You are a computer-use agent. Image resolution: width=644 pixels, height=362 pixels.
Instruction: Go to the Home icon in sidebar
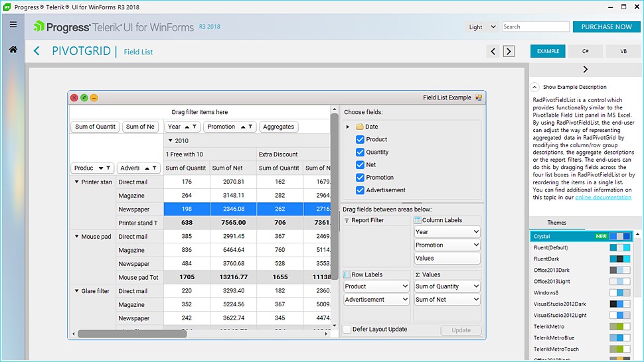[x=13, y=50]
